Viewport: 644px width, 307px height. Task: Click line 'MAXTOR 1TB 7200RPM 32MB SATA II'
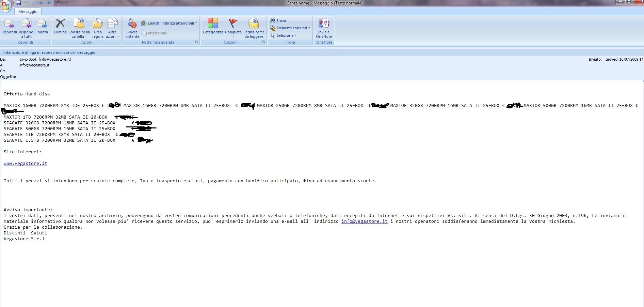(x=55, y=117)
